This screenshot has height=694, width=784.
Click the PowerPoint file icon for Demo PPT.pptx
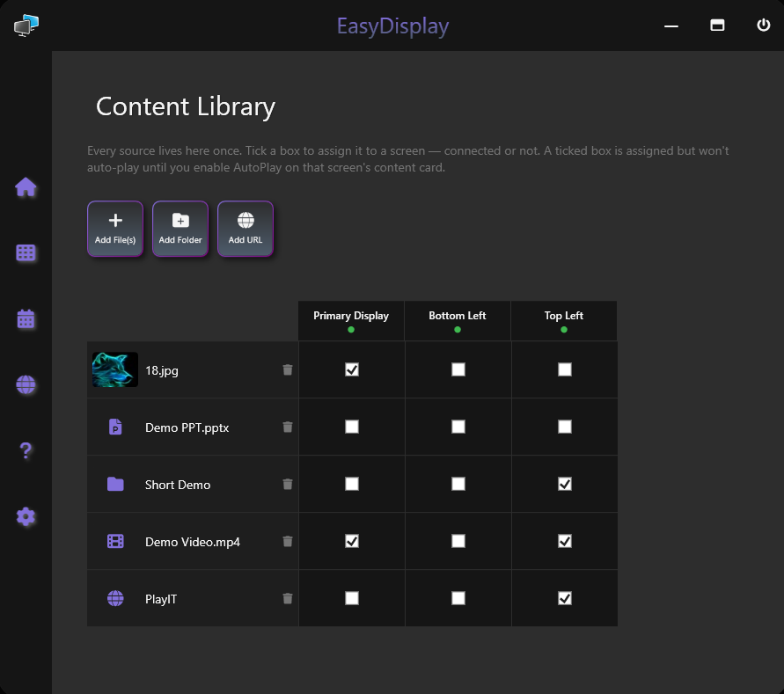[x=115, y=427]
